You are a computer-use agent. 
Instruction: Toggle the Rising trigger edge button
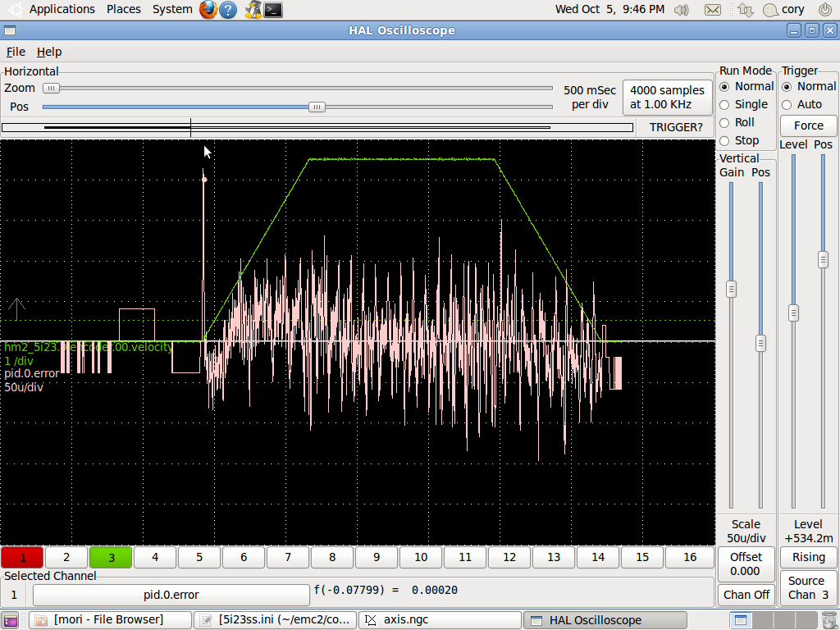pos(808,557)
